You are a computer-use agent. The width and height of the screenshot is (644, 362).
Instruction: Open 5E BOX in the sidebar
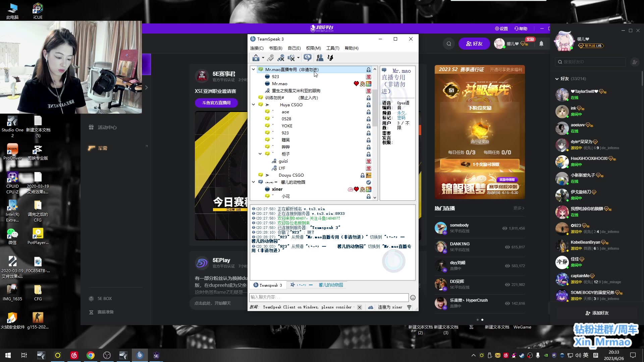(101, 298)
